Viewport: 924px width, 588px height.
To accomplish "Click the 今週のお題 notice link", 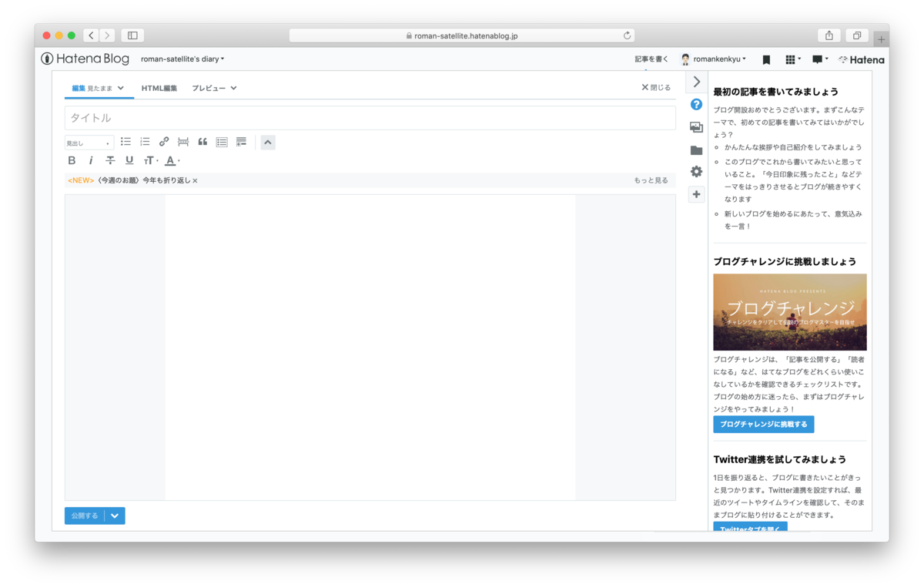I will (143, 180).
